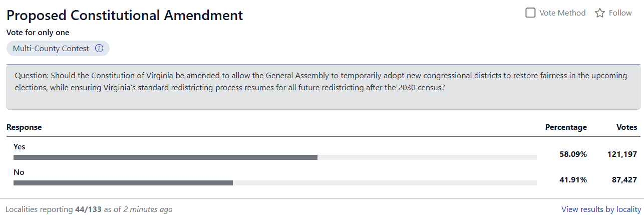644x215 pixels.
Task: Click the 121,197 votes value
Action: (x=622, y=154)
